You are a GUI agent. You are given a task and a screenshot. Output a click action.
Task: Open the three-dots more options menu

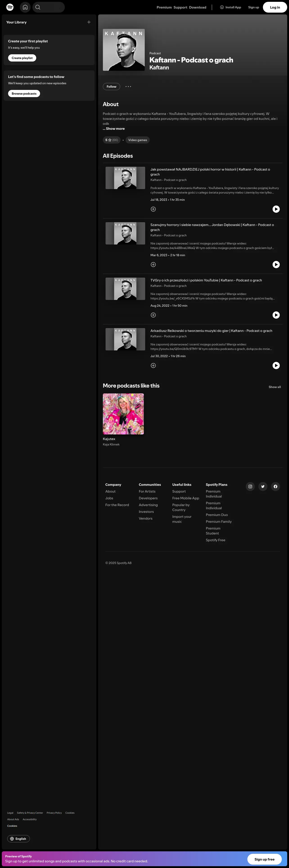(x=128, y=87)
